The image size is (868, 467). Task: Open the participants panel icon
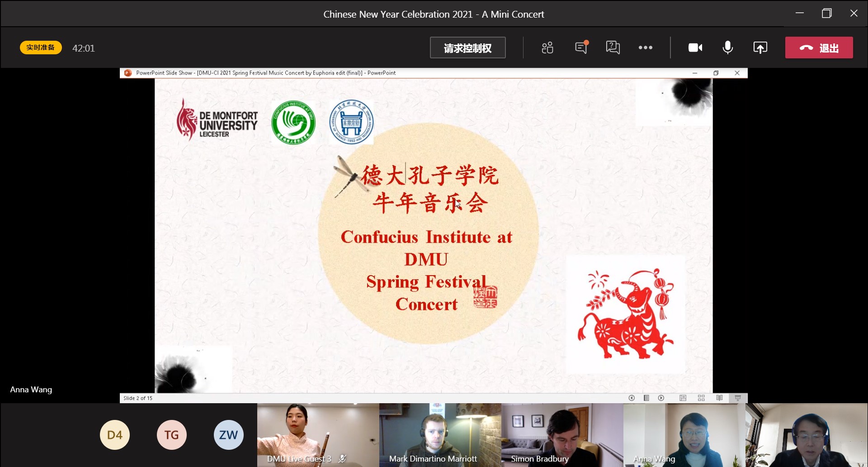547,48
